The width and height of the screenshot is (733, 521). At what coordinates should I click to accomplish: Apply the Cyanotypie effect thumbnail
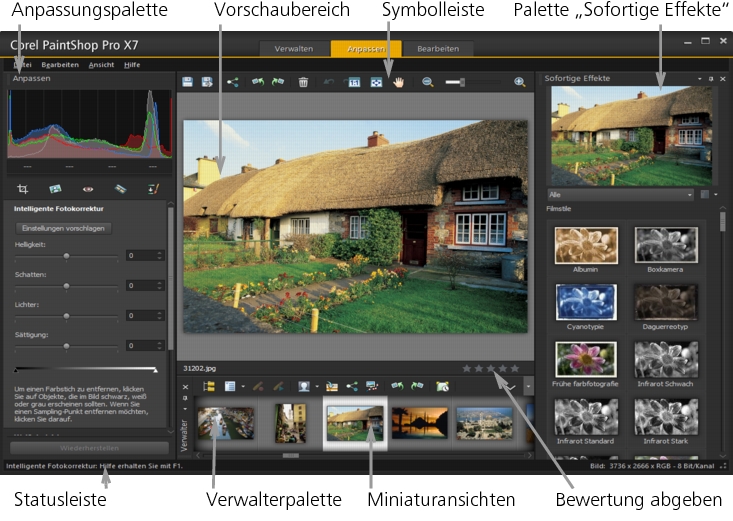pyautogui.click(x=586, y=301)
